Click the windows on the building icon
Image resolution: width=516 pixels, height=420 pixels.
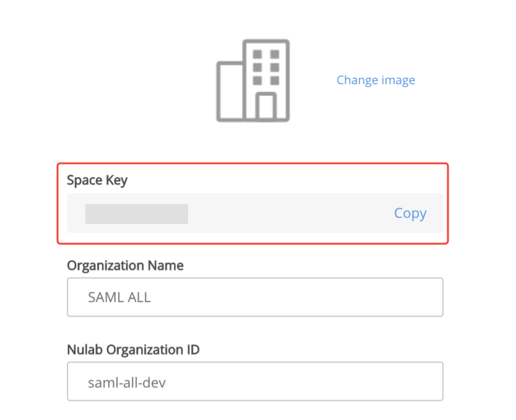tap(266, 67)
